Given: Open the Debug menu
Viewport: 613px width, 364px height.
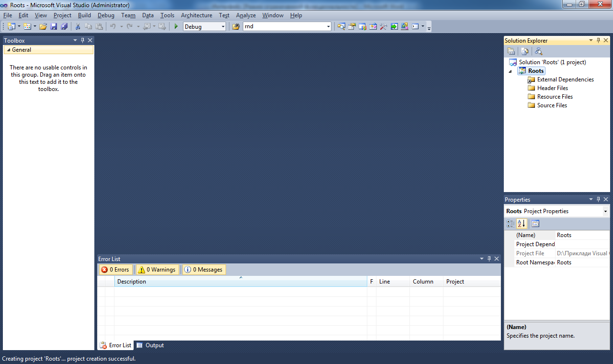Looking at the screenshot, I should coord(106,15).
